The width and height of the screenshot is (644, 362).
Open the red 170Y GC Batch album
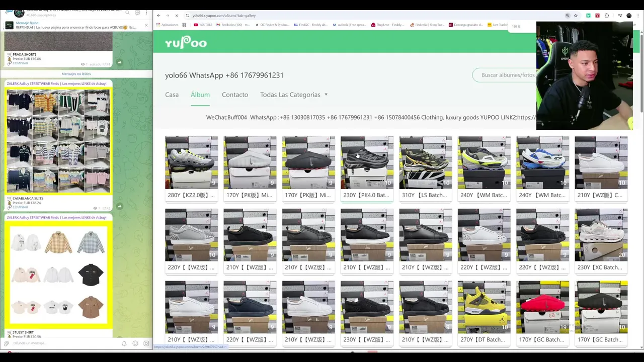[x=542, y=313]
